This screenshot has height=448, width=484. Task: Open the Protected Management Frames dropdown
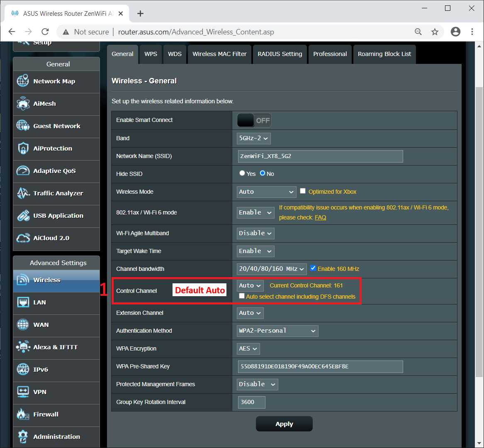[x=258, y=385]
